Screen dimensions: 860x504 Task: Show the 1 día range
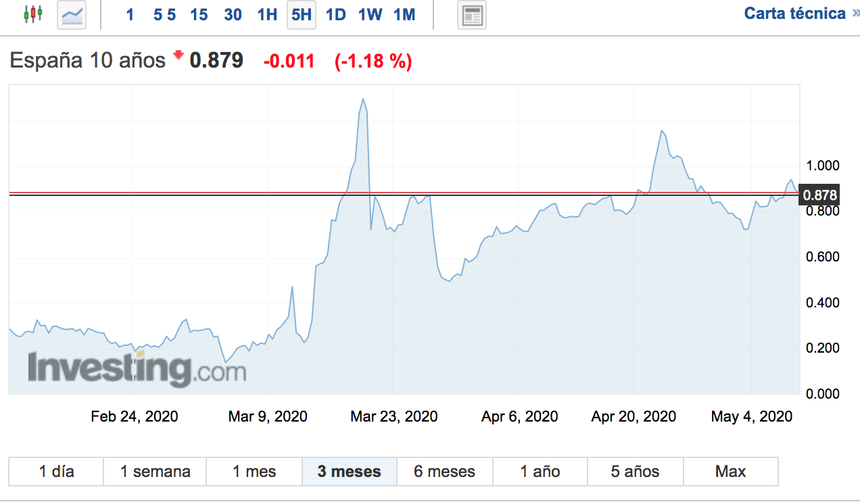coord(56,472)
